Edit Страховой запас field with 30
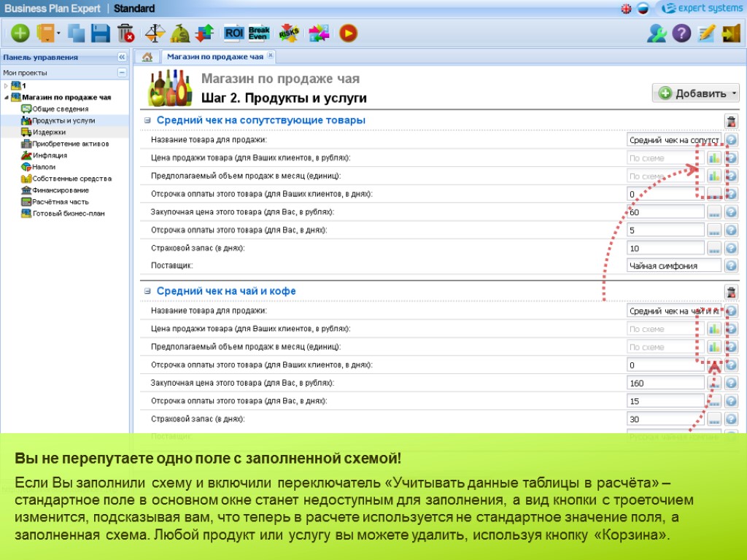Image resolution: width=747 pixels, height=560 pixels. tap(665, 419)
